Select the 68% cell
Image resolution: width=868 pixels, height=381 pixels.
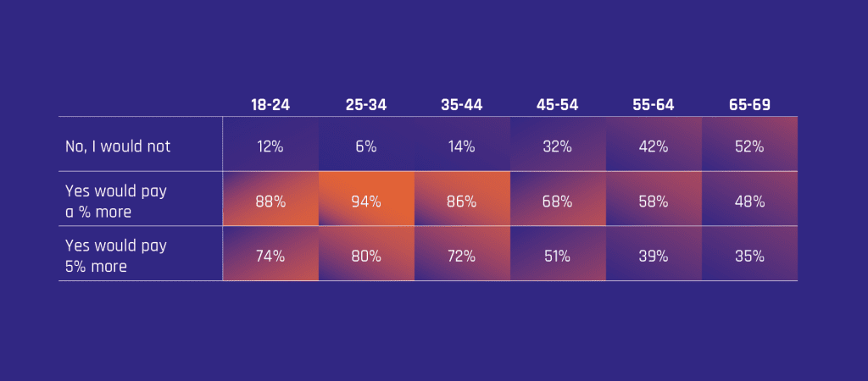558,202
